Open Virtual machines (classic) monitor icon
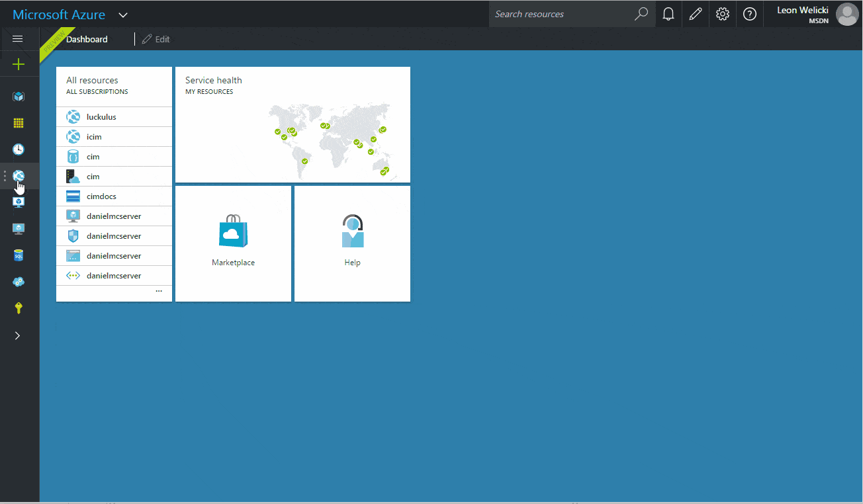This screenshot has height=504, width=863. coord(19,202)
